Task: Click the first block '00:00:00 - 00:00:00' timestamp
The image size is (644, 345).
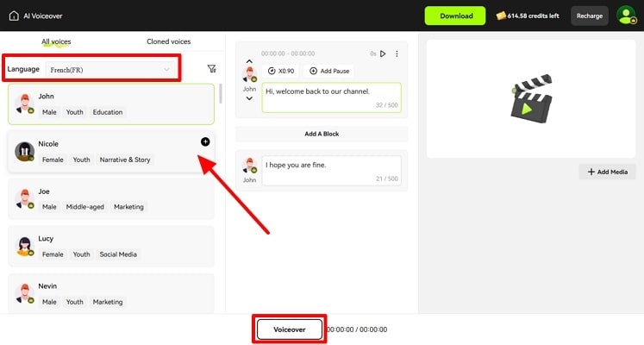Action: click(x=288, y=53)
